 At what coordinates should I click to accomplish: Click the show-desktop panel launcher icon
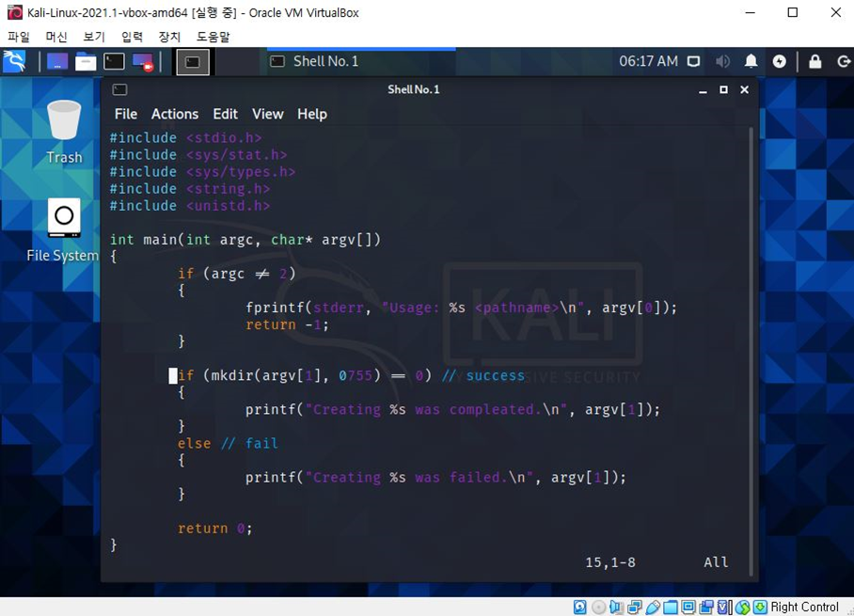pyautogui.click(x=57, y=61)
